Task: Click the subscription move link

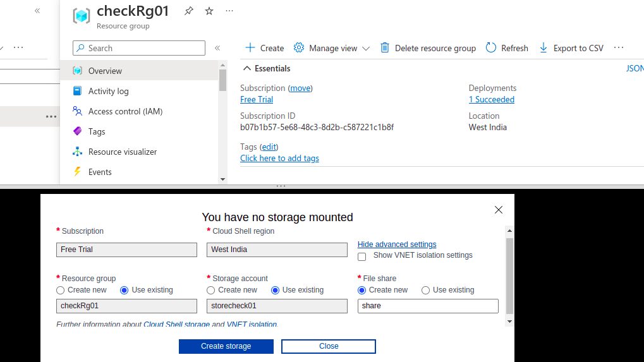Action: click(x=300, y=88)
